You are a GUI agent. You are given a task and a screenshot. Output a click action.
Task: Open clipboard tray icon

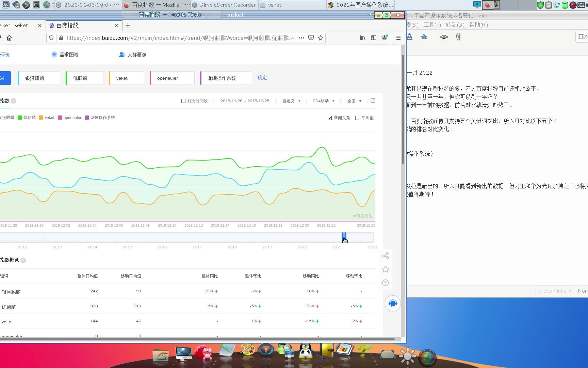click(x=548, y=5)
